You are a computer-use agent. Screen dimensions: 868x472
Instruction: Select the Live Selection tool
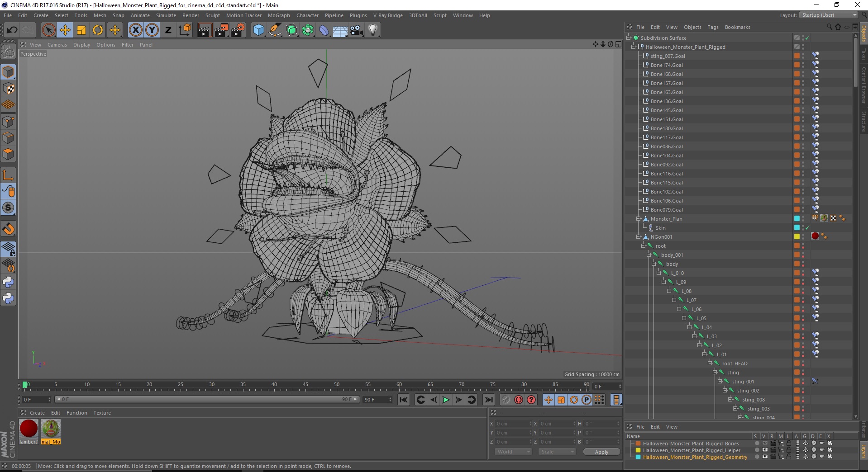pos(48,30)
